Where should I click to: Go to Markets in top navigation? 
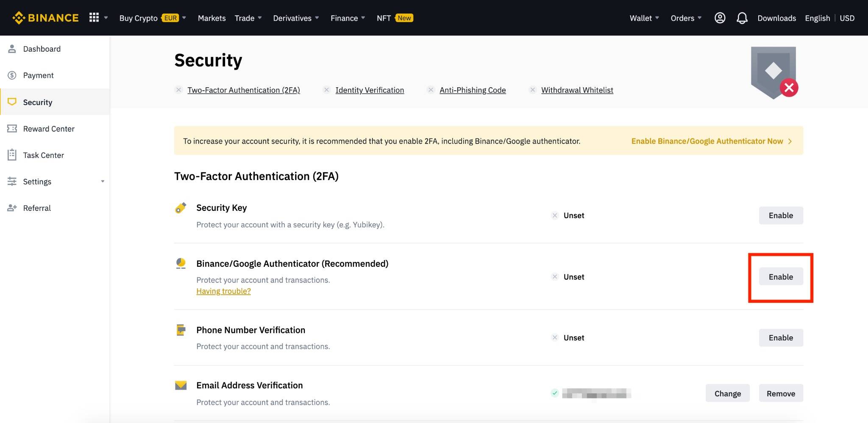(x=211, y=18)
